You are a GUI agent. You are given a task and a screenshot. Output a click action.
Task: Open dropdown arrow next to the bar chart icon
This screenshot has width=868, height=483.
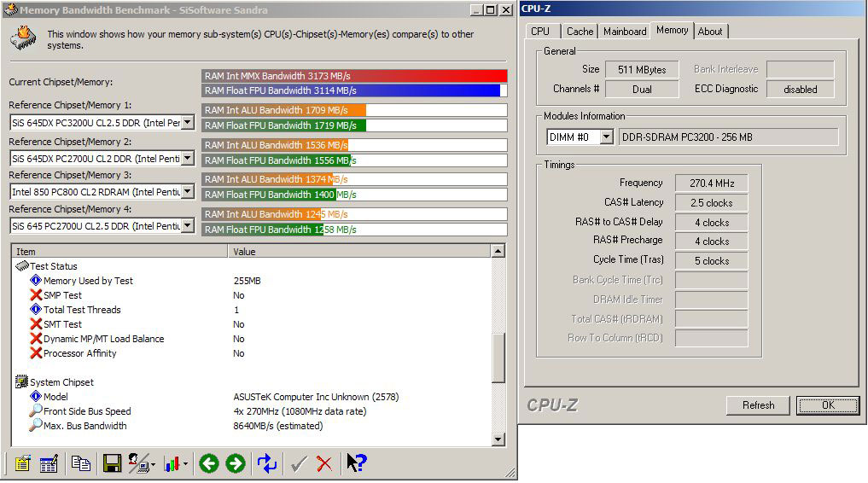[185, 465]
